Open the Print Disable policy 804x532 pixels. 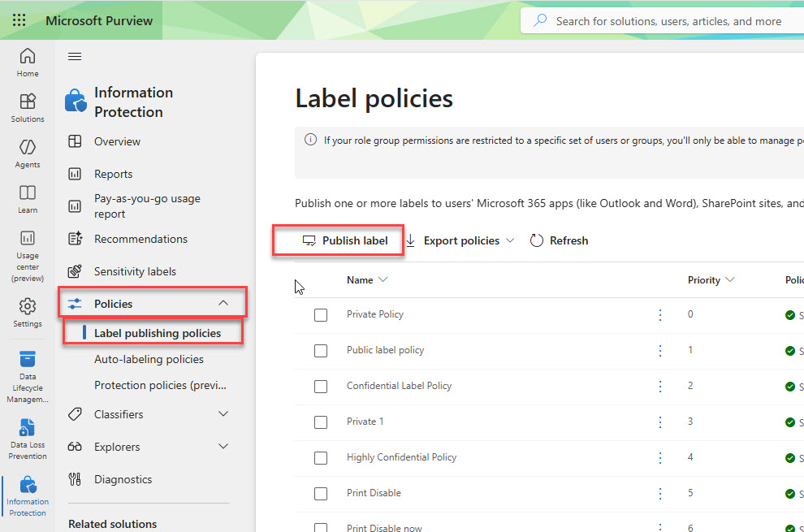point(374,492)
